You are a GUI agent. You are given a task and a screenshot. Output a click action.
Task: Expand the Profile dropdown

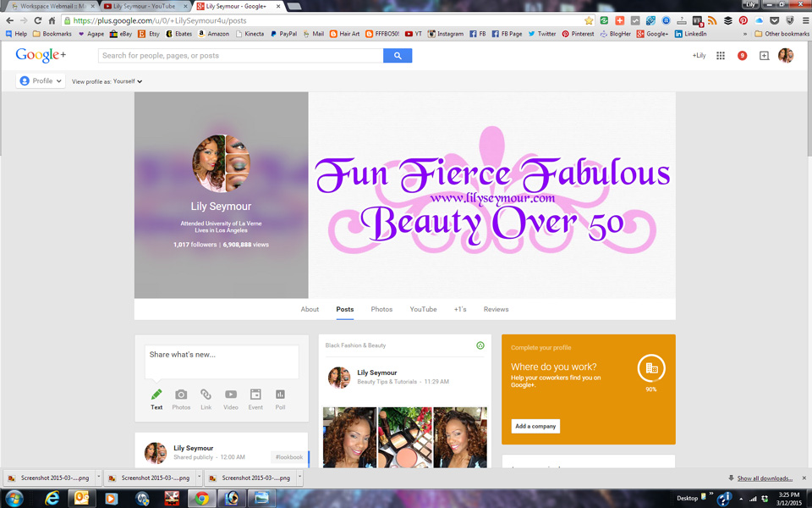[41, 81]
